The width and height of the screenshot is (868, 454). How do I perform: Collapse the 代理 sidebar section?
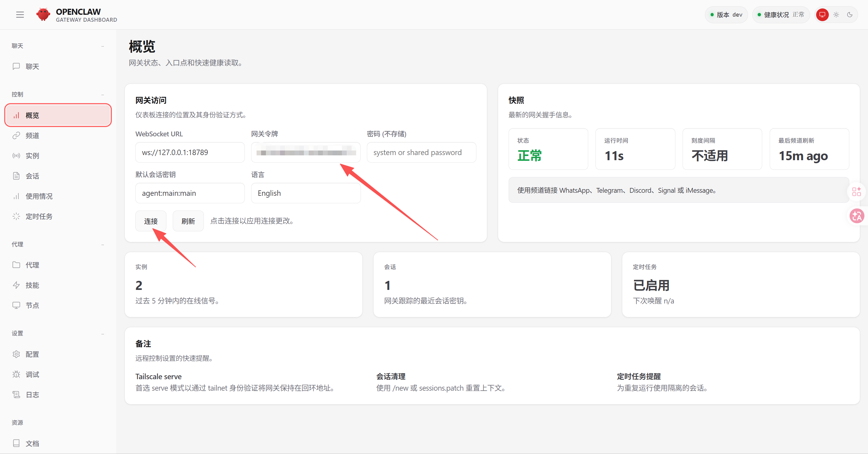(103, 245)
